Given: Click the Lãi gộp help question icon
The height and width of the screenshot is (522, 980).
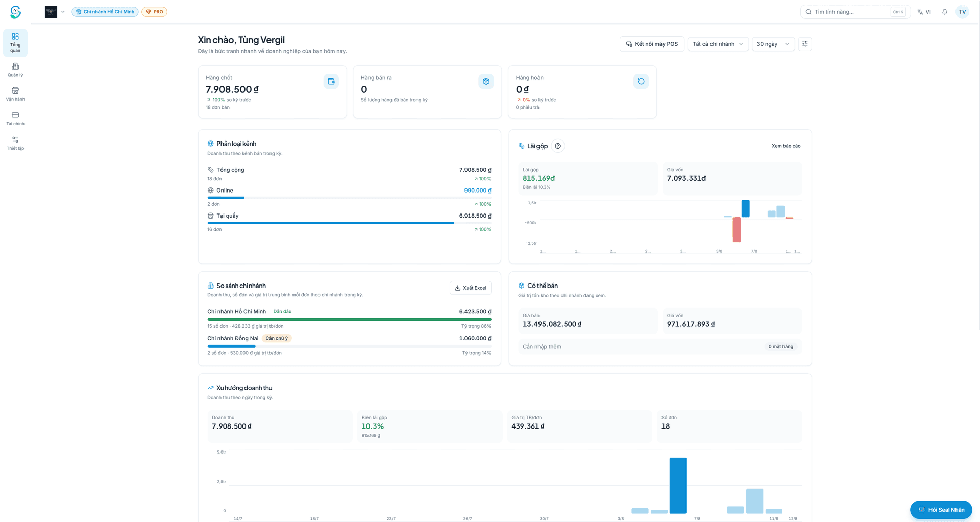Looking at the screenshot, I should tap(558, 146).
